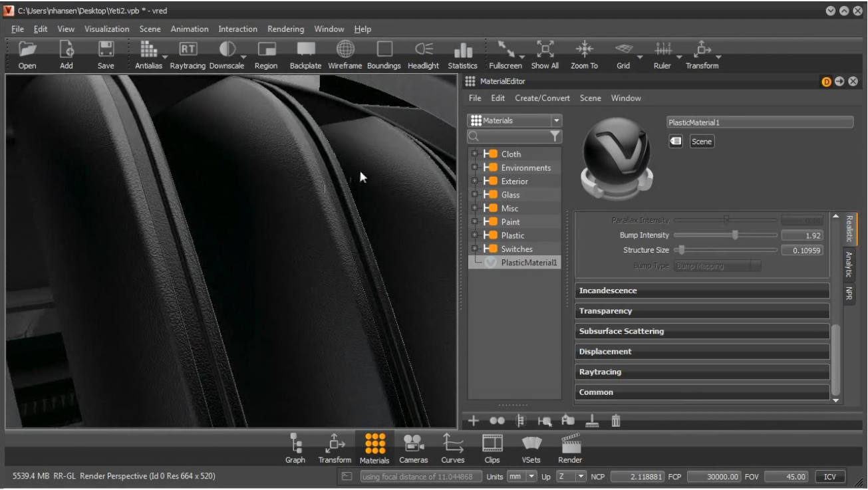Click the Zoom To icon
Screen dimensions: 868x490
tap(584, 50)
